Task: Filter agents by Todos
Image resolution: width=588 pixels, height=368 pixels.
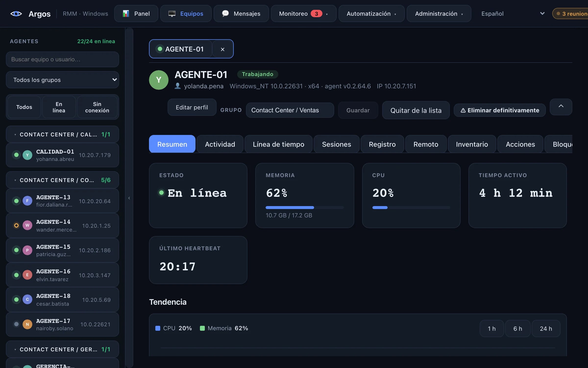Action: (24, 107)
